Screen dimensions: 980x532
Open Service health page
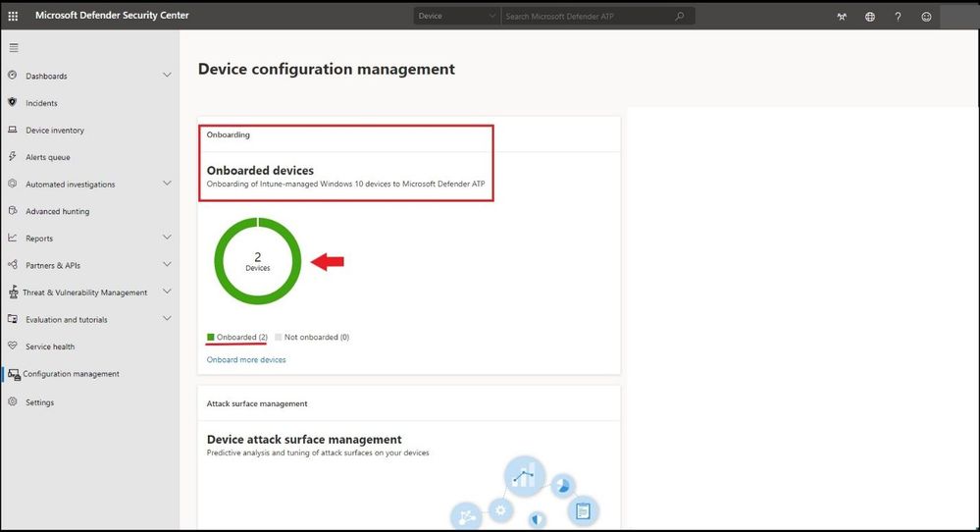50,346
